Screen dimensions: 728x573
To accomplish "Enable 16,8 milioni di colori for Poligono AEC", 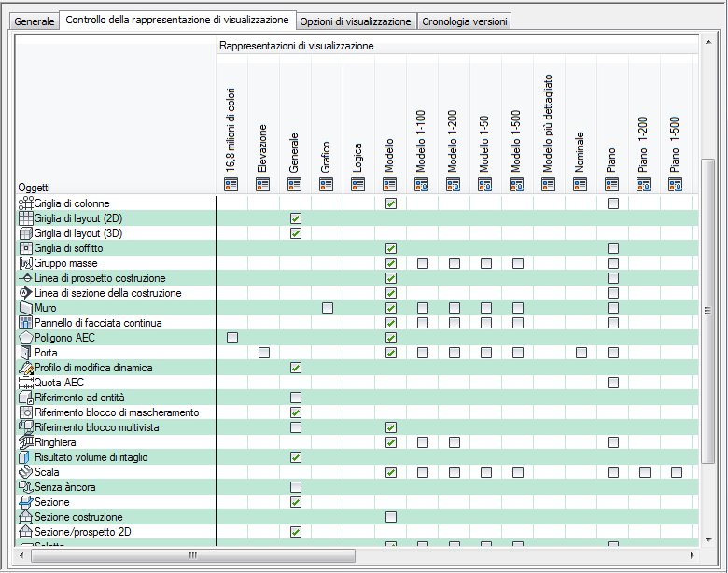I will (x=232, y=338).
